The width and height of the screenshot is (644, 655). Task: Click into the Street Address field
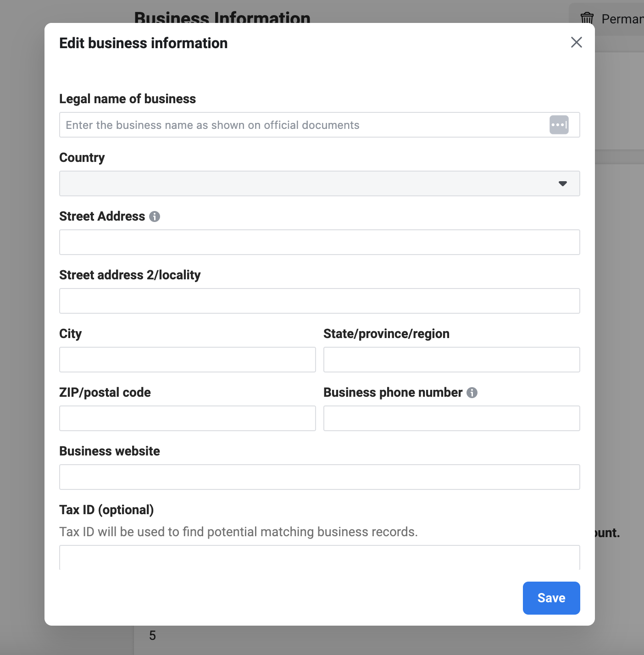point(319,242)
